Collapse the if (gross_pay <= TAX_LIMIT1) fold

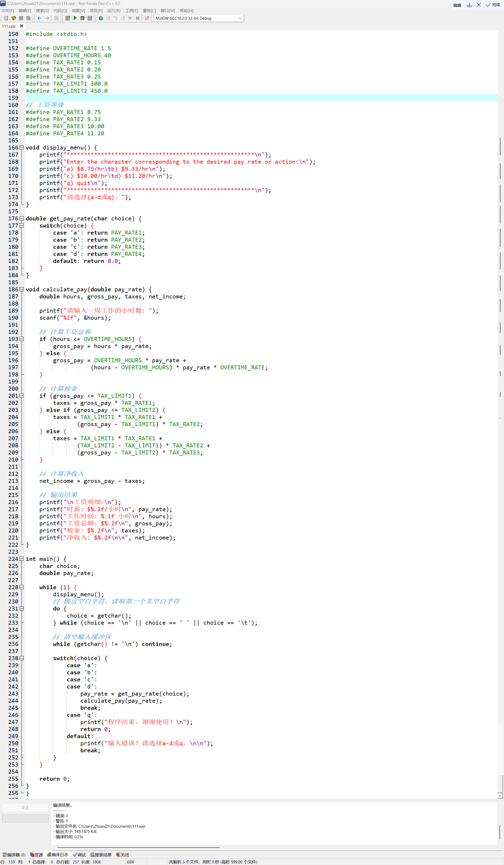tap(22, 396)
